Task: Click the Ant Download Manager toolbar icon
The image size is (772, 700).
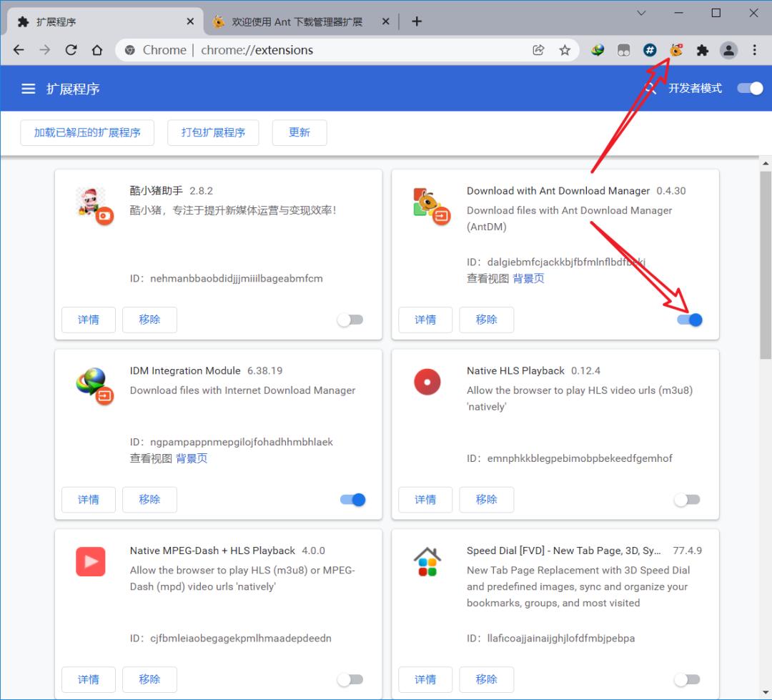Action: (675, 50)
